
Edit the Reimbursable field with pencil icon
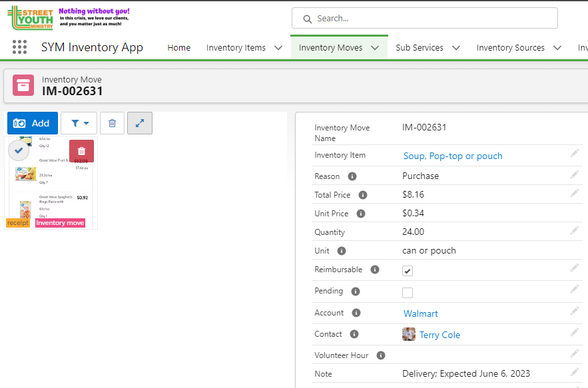coord(575,268)
